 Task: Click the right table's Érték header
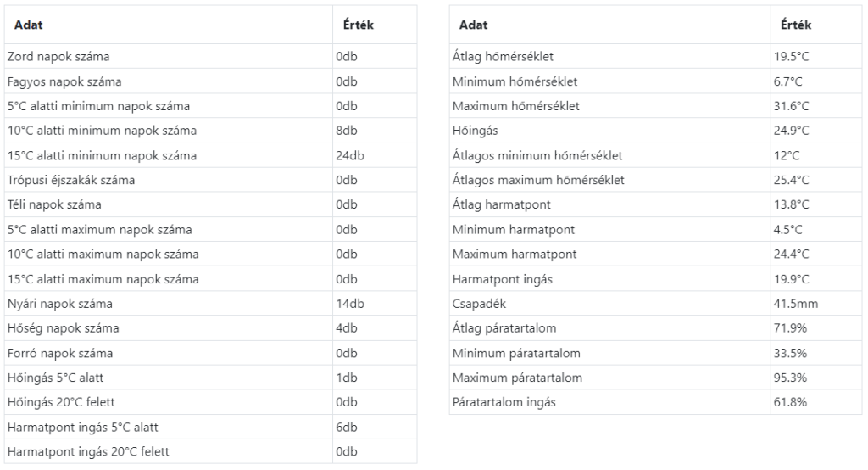coord(795,25)
